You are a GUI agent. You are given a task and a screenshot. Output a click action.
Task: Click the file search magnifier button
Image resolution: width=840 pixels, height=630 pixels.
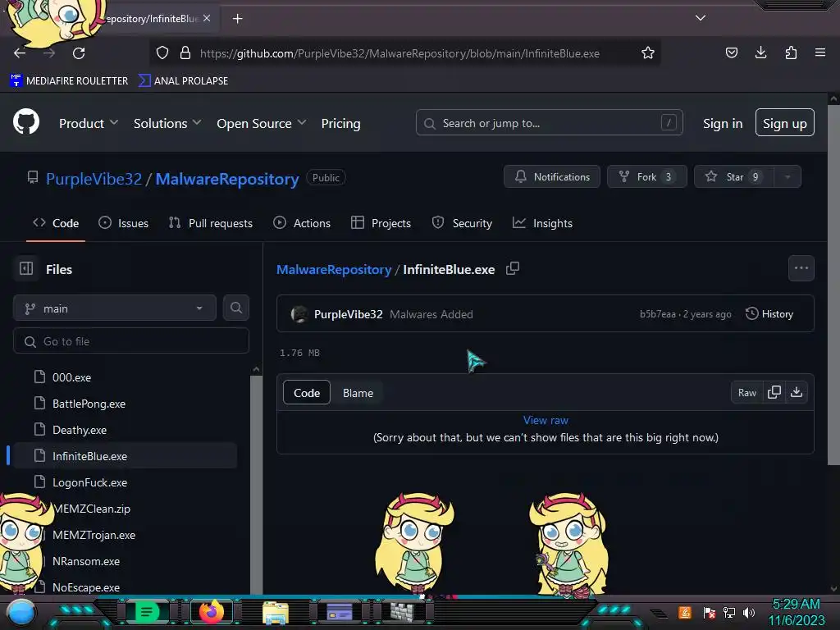[235, 308]
